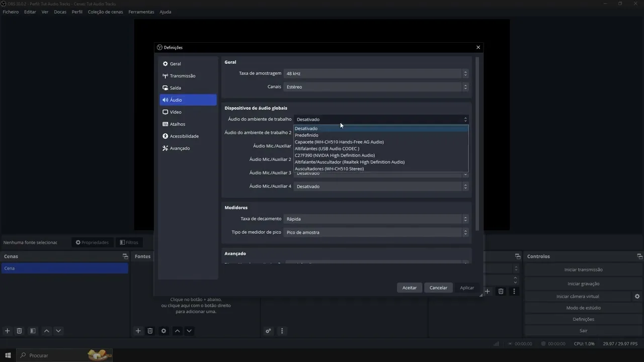Click Modo de estúdio button
Screen dimensions: 644x362
click(x=584, y=308)
